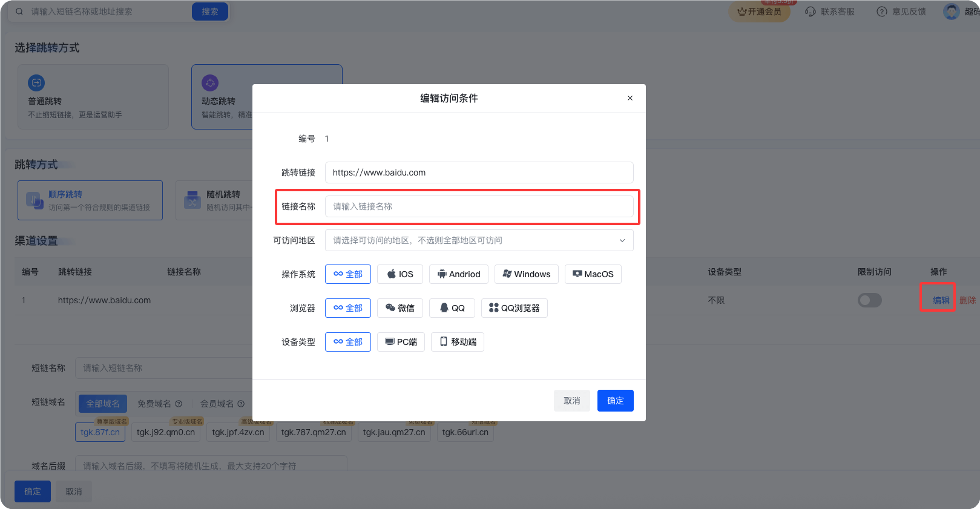Focus the 短链名称 input field

click(x=163, y=368)
